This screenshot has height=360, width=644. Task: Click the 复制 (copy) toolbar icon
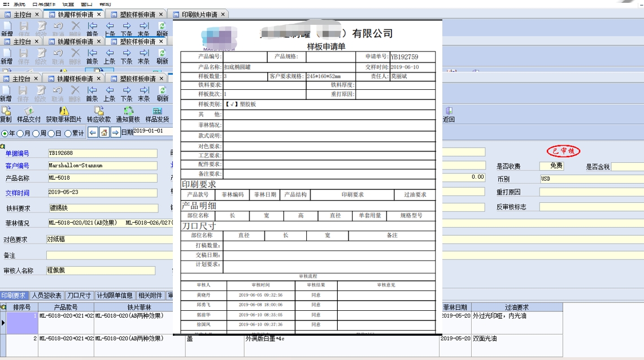(x=6, y=111)
